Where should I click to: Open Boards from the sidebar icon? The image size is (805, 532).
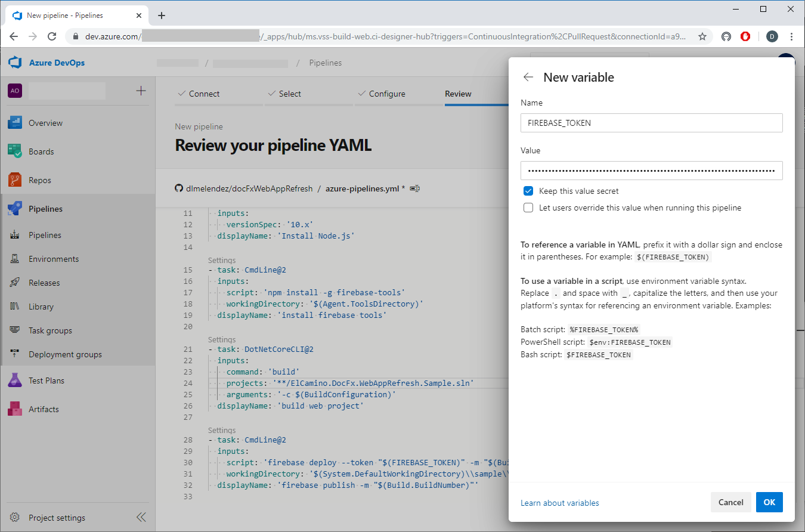tap(15, 151)
